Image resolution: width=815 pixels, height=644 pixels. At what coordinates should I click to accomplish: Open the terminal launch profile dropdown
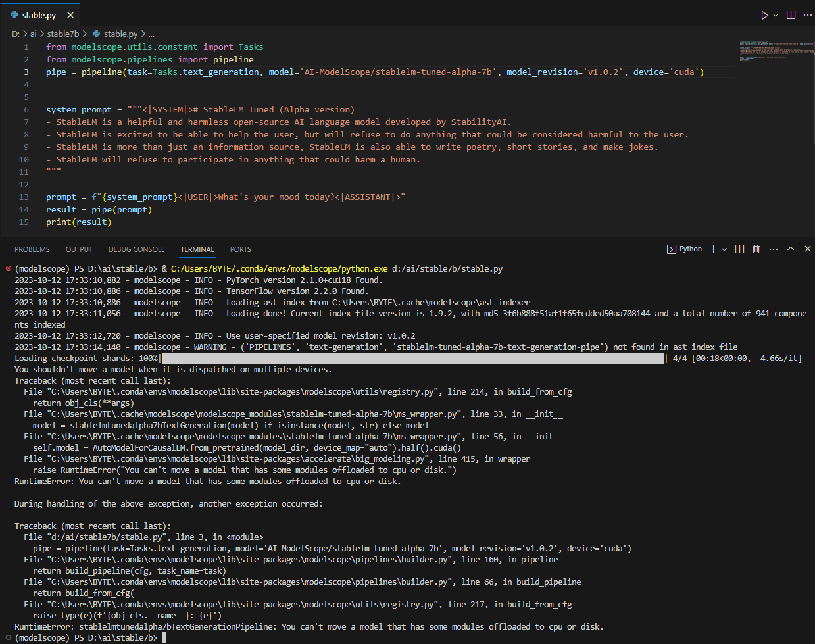724,249
